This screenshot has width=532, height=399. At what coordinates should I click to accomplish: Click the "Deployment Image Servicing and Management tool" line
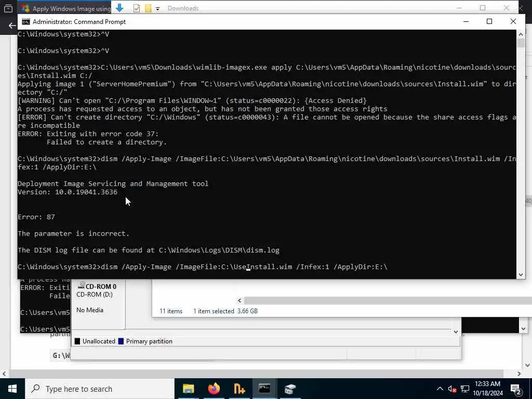(113, 183)
